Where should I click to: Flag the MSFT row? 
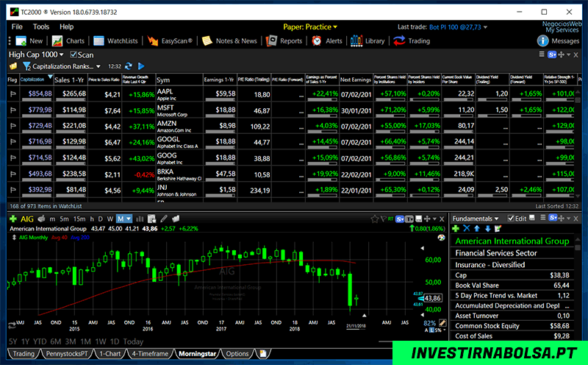[x=13, y=110]
